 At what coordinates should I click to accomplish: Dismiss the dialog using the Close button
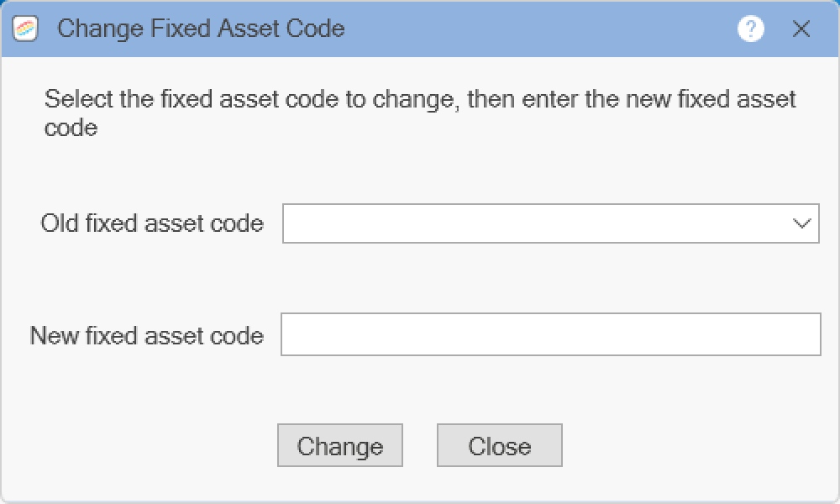click(500, 446)
